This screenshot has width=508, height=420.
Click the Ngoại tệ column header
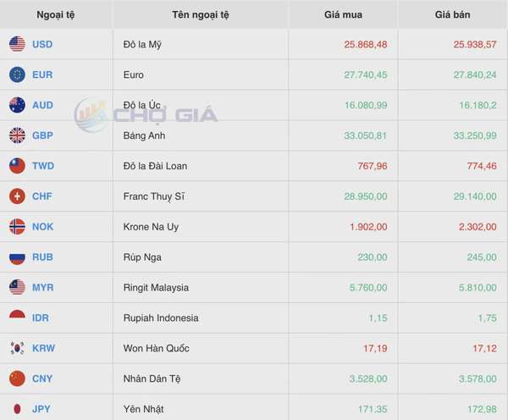tap(56, 15)
